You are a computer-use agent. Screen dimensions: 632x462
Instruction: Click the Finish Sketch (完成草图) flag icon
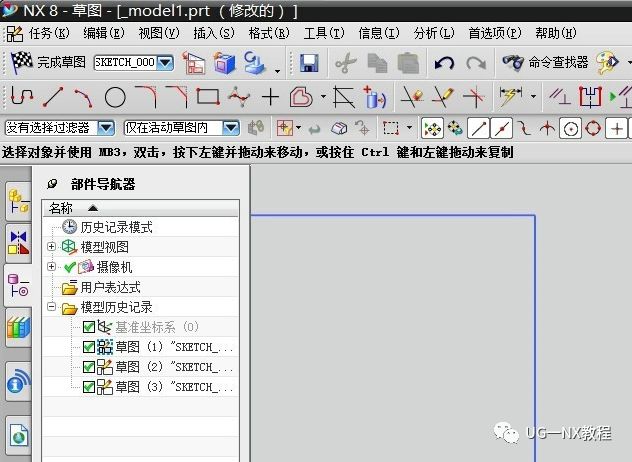point(21,62)
